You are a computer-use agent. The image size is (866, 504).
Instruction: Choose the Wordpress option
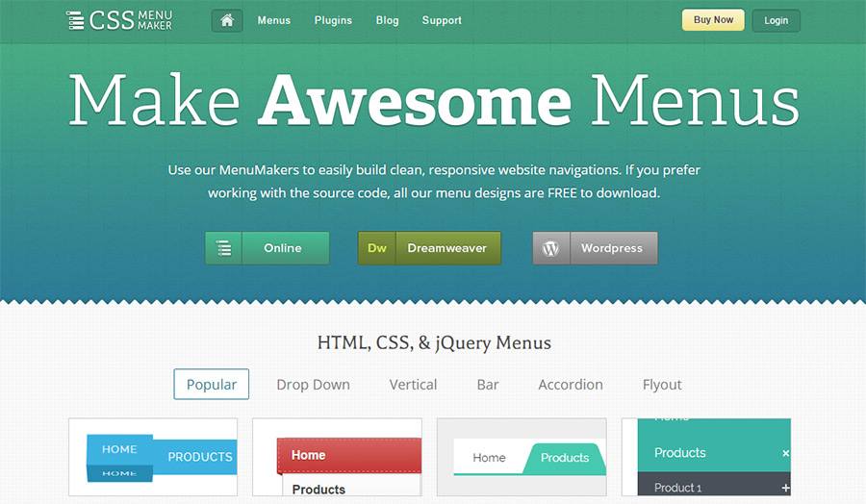(x=596, y=248)
